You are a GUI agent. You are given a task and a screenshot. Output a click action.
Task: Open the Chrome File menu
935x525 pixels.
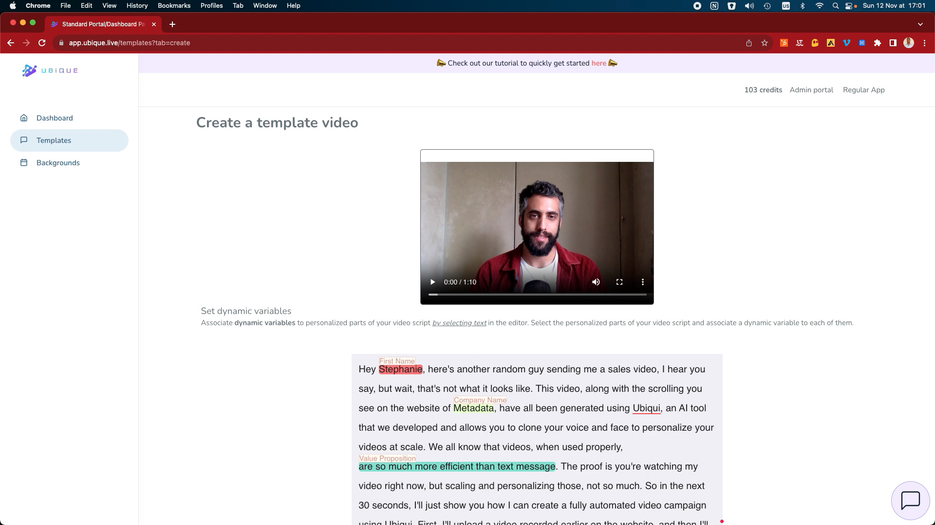click(x=66, y=5)
